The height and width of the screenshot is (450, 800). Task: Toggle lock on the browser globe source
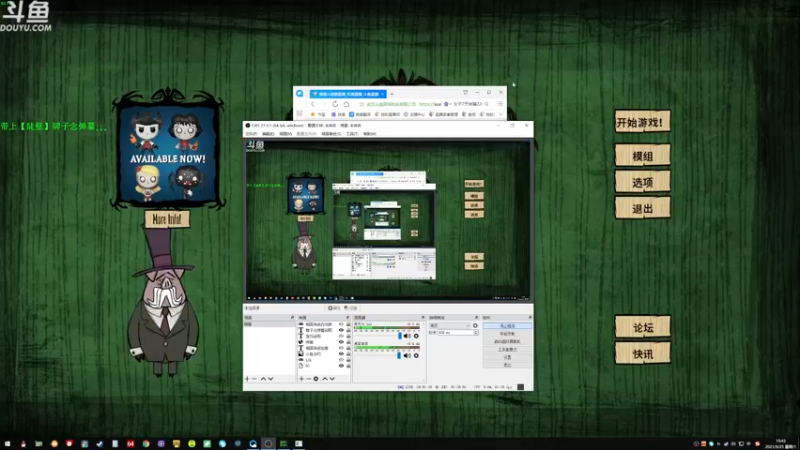click(348, 342)
